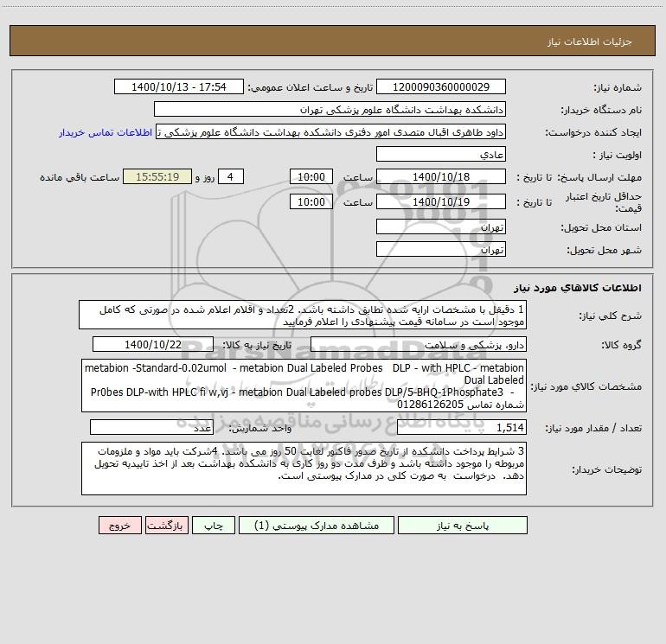666x644 pixels.
Task: Select the شماره نیاز field 1200090360000029
Action: point(441,87)
